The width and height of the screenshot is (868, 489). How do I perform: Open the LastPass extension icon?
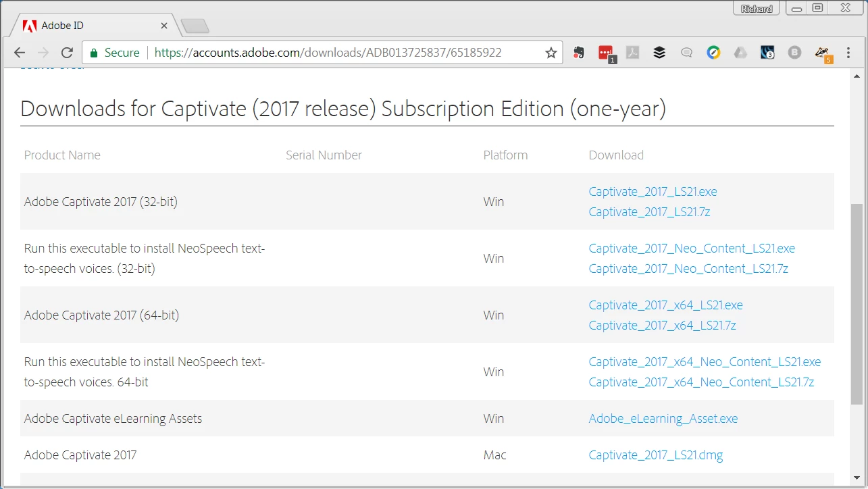[x=606, y=53]
